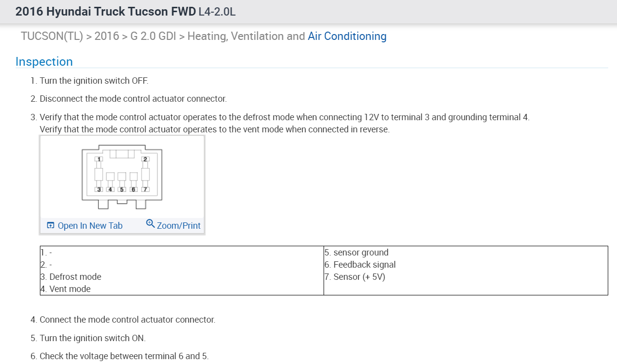The width and height of the screenshot is (617, 364).
Task: Click '4. Vent mode' in the terminal table
Action: pyautogui.click(x=66, y=289)
